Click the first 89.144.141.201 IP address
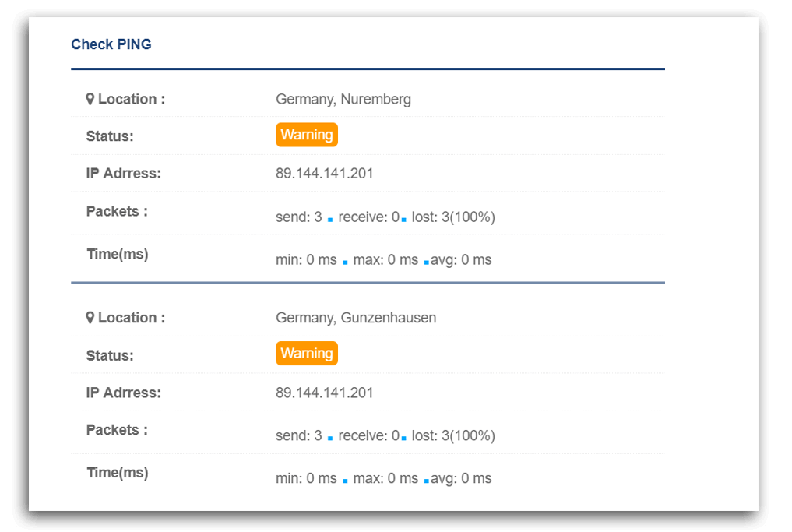 pos(324,173)
